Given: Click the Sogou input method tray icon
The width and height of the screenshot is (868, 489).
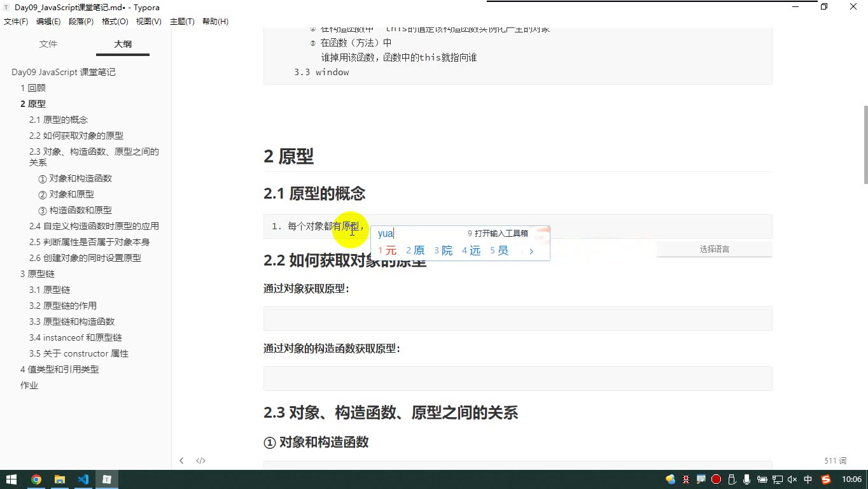Looking at the screenshot, I should [826, 479].
